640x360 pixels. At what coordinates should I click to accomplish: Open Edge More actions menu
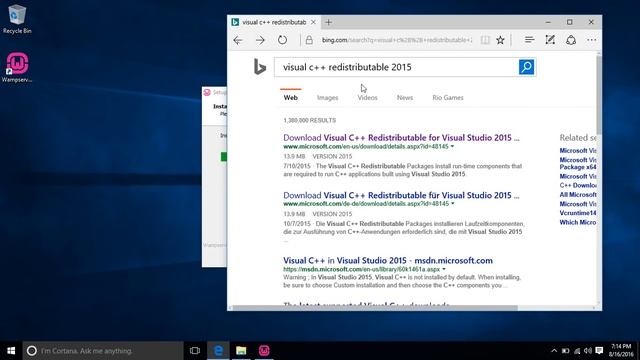(591, 40)
